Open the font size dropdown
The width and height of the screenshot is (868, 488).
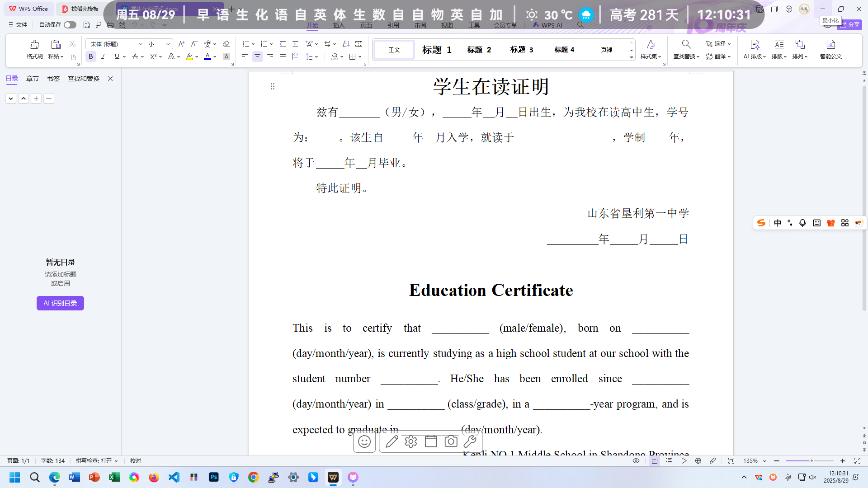[168, 44]
